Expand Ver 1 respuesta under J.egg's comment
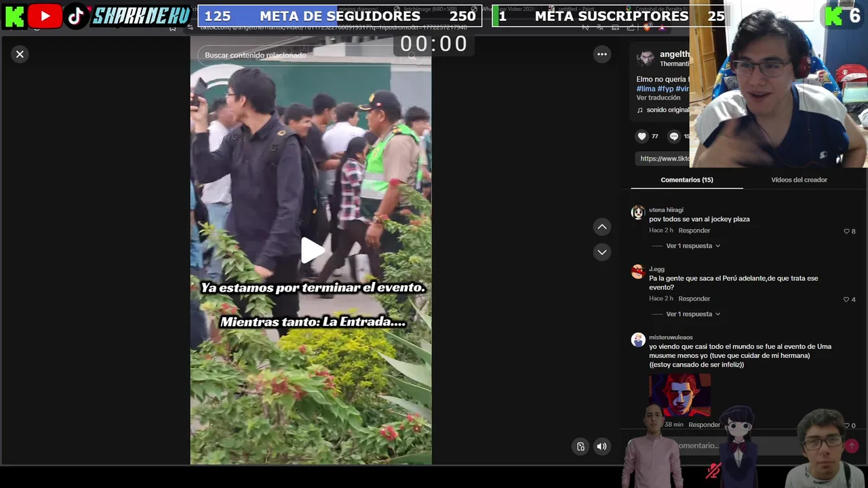This screenshot has height=488, width=868. coord(693,314)
